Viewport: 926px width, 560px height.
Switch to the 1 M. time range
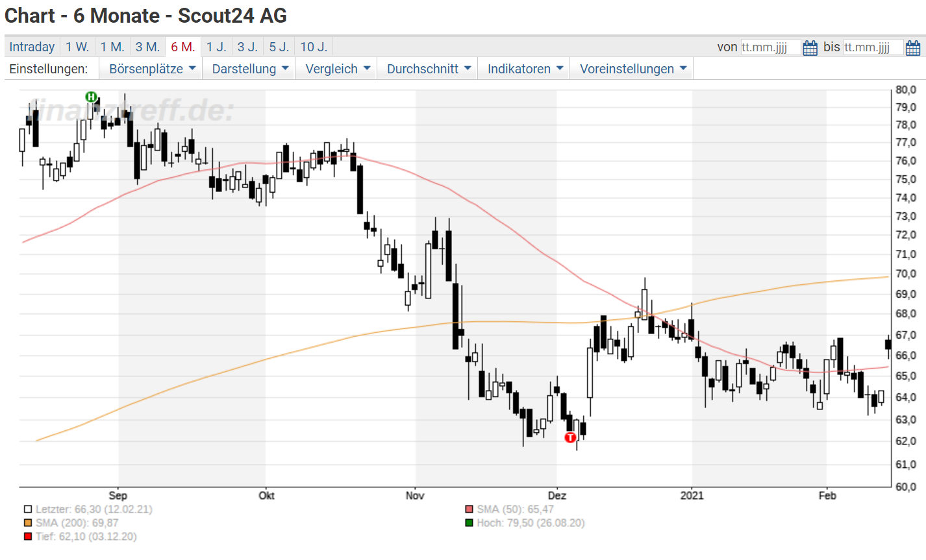pos(112,47)
